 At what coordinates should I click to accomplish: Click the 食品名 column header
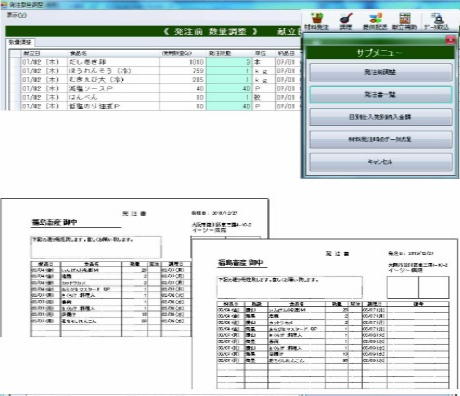[x=79, y=53]
